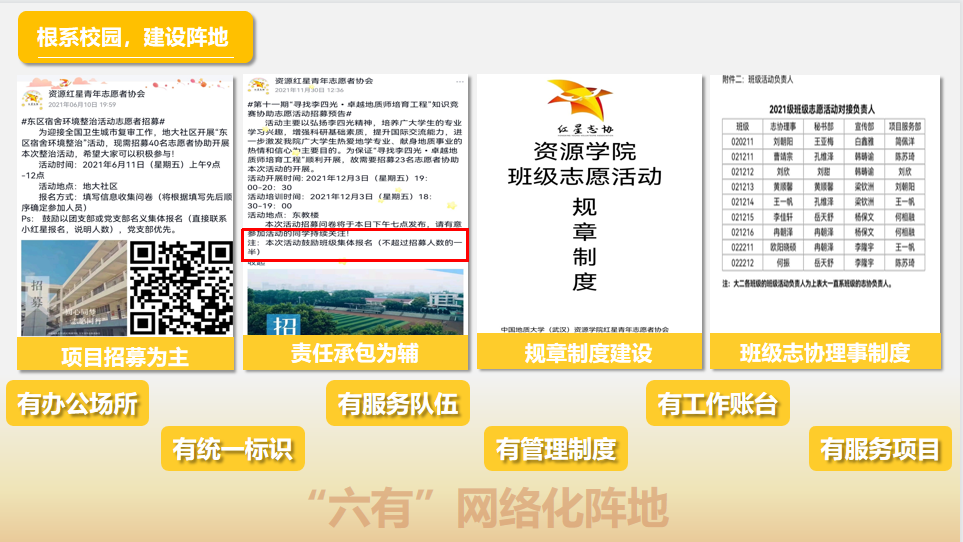Click the 责任承包为辅 label

355,353
